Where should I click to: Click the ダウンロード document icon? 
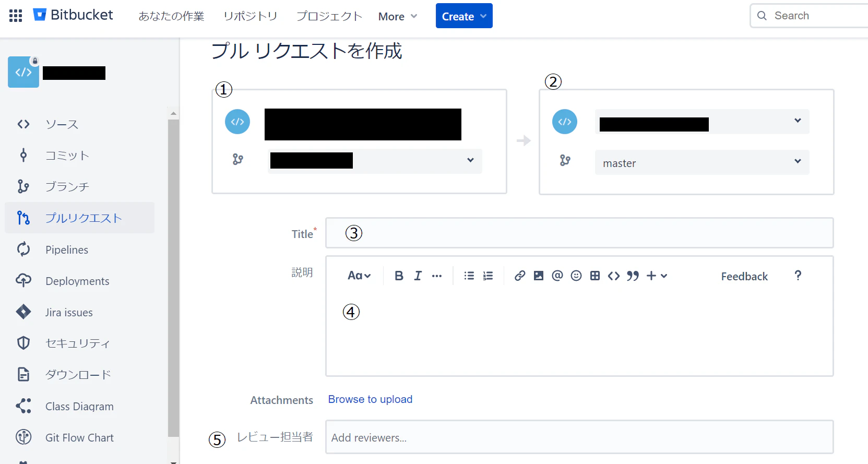tap(23, 374)
